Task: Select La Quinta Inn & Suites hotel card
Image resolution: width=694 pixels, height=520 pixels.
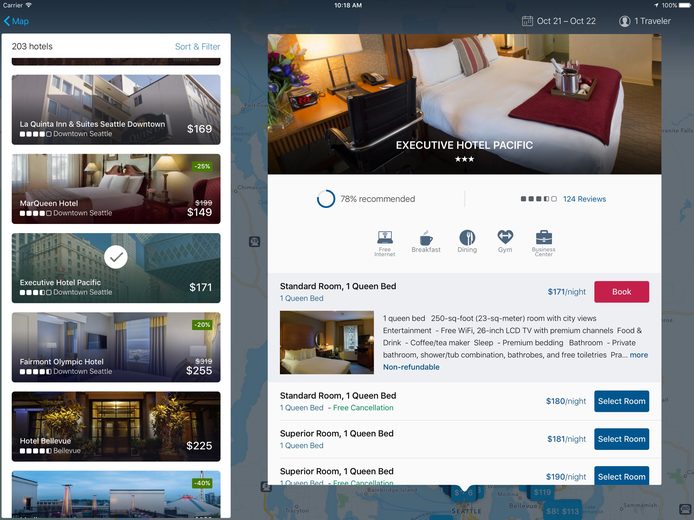Action: pyautogui.click(x=116, y=109)
